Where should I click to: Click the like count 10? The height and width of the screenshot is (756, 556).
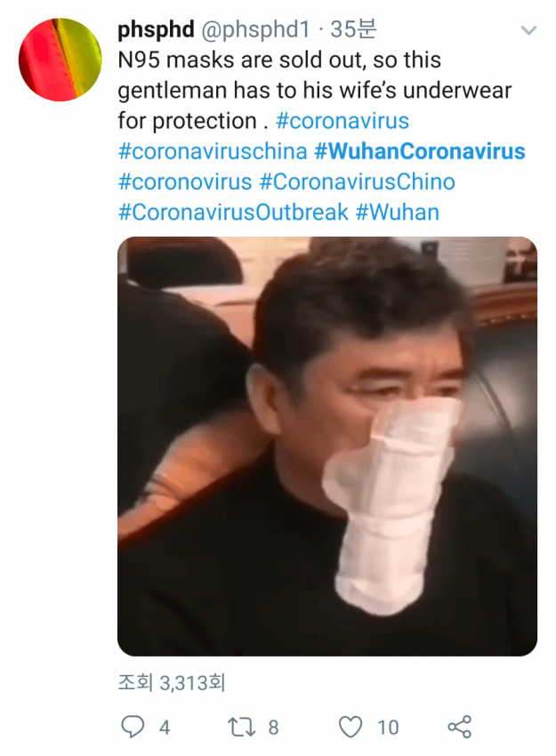(388, 727)
